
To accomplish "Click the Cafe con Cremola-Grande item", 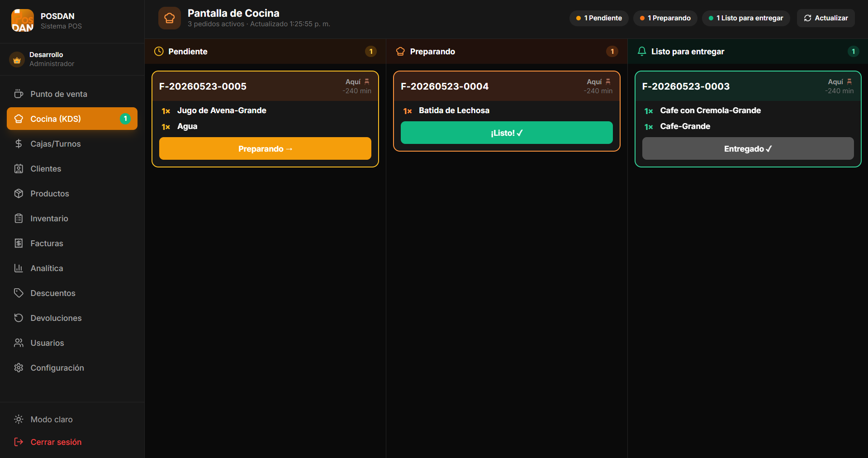I will [x=710, y=110].
